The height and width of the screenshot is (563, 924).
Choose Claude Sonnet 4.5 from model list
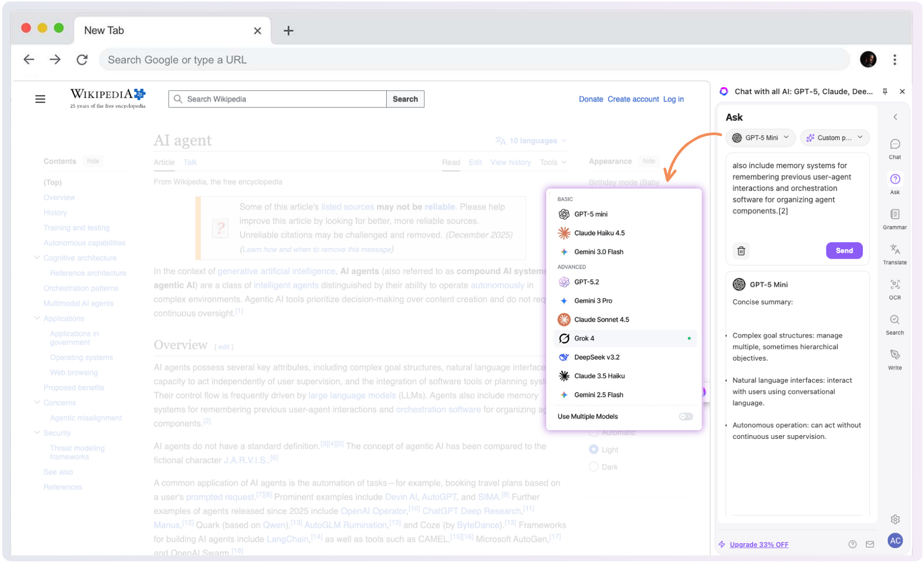(601, 320)
